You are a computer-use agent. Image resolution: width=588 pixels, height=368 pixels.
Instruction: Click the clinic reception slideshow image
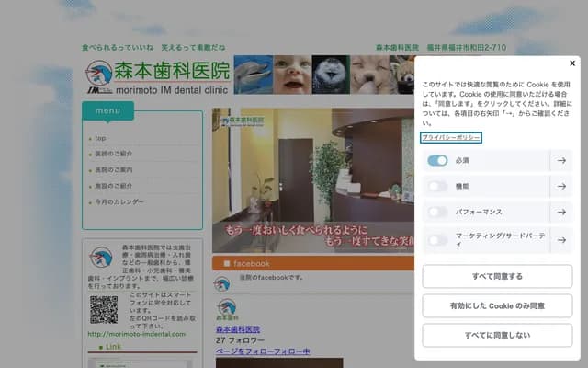point(313,180)
